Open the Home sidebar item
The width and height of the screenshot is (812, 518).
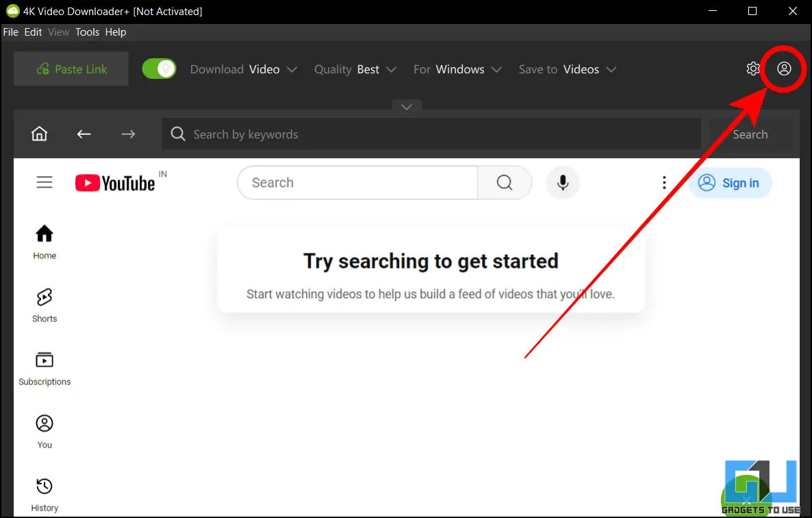click(45, 242)
